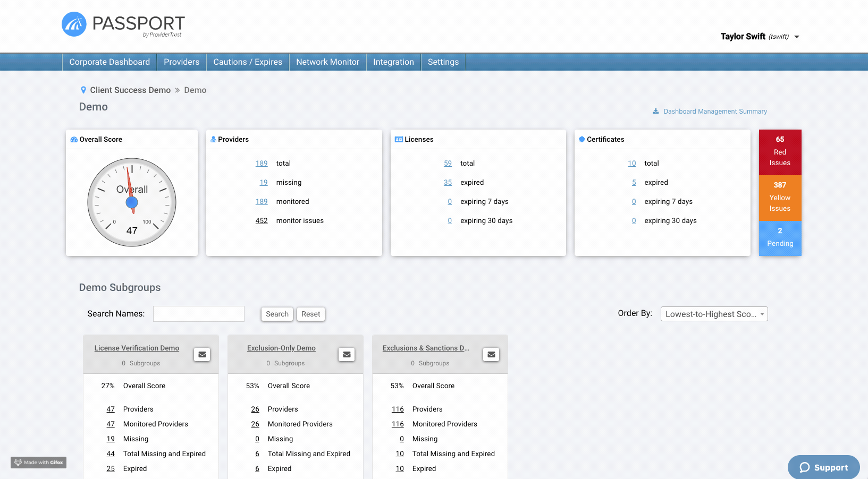Click 116 Monitored Providers count

click(x=398, y=424)
